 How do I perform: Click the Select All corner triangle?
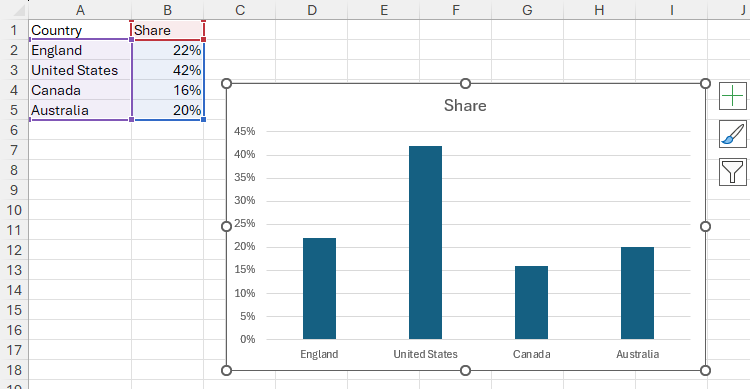point(19,11)
